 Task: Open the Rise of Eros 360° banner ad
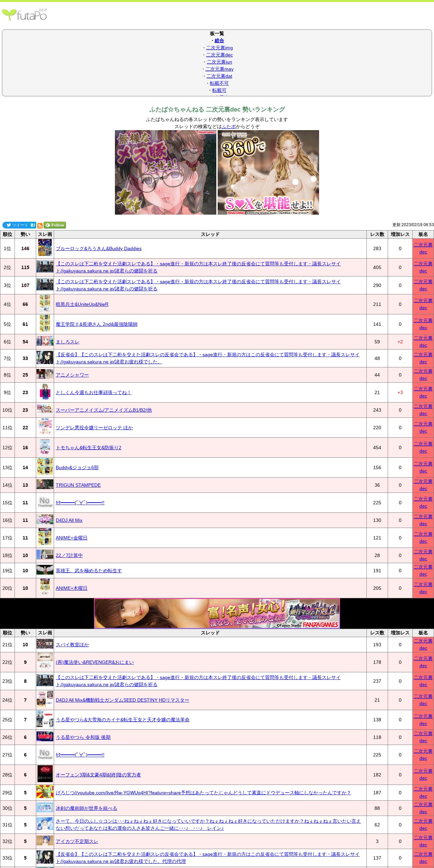[x=268, y=172]
